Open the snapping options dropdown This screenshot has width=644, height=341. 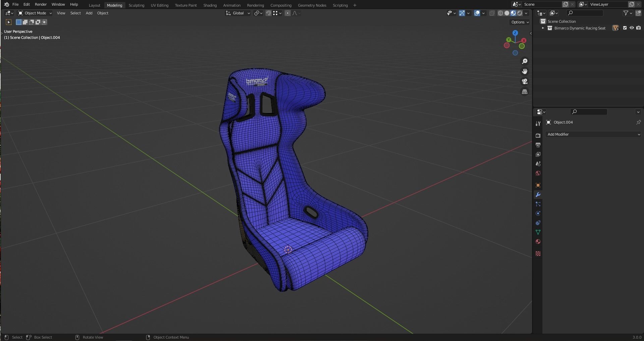[277, 13]
